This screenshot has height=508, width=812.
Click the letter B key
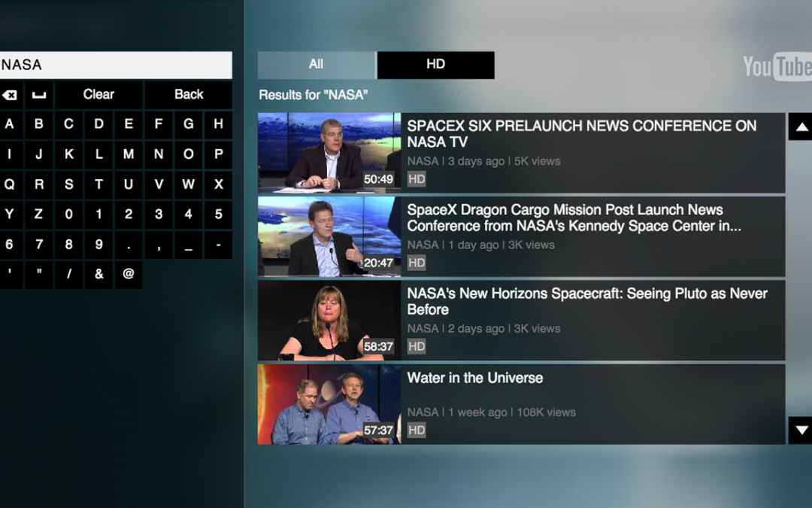(39, 124)
